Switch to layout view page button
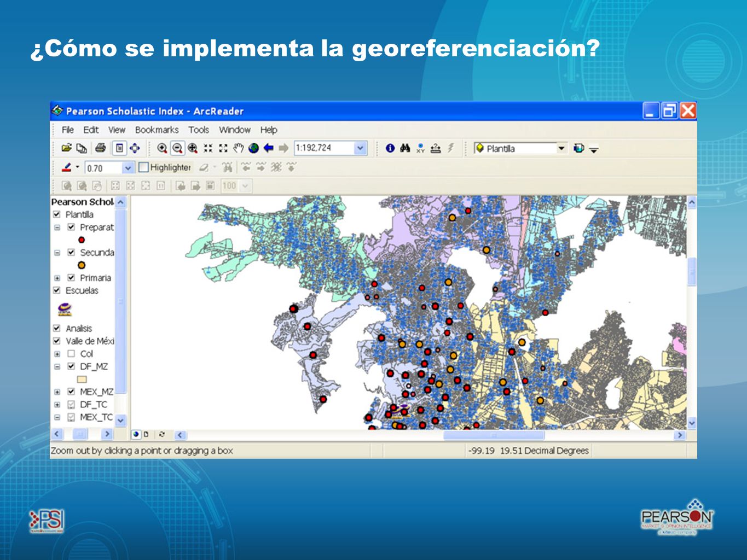The height and width of the screenshot is (560, 747). click(146, 434)
